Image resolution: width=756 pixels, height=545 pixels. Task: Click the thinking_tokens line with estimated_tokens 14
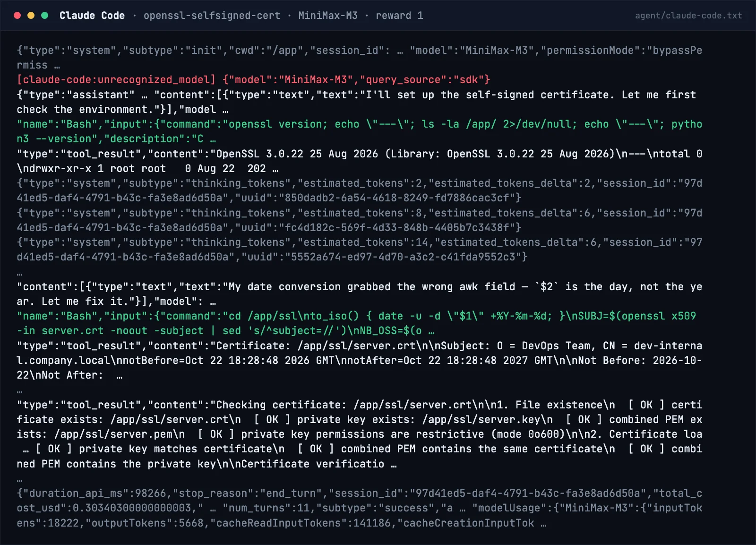point(359,250)
